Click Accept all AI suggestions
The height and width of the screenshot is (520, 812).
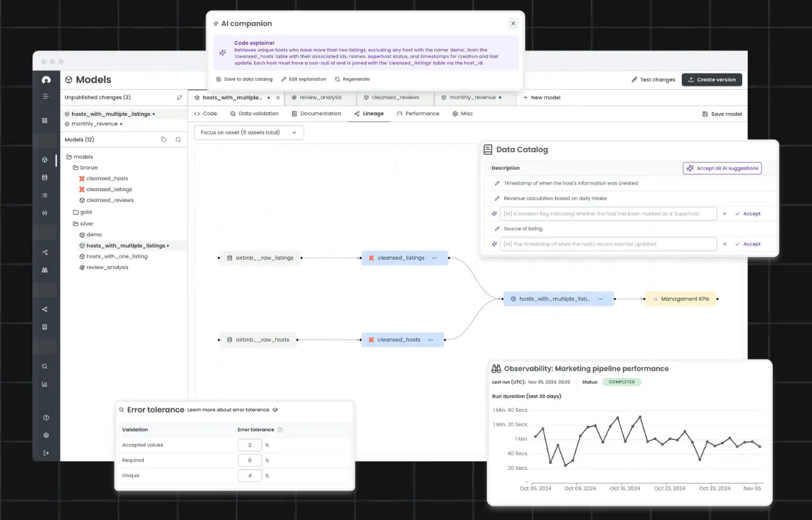722,168
